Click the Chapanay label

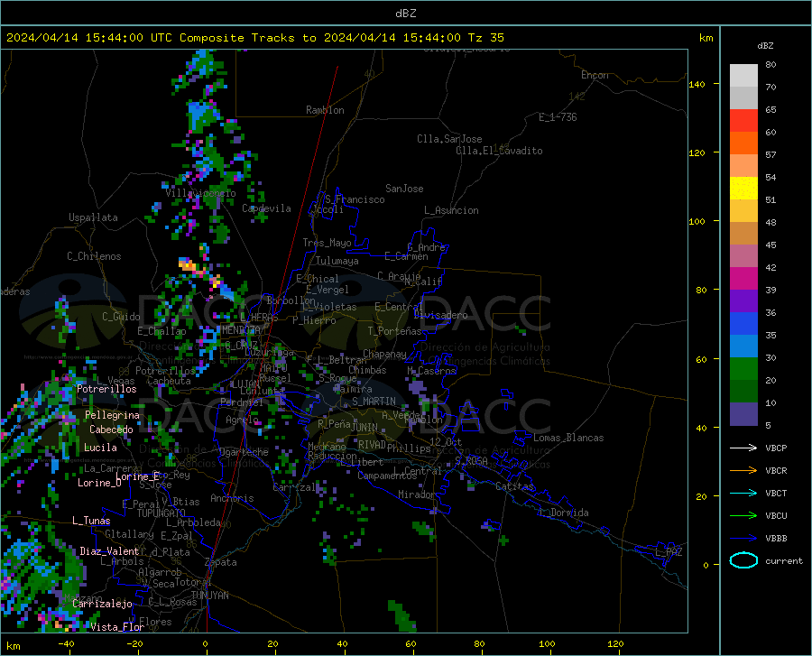pyautogui.click(x=384, y=354)
